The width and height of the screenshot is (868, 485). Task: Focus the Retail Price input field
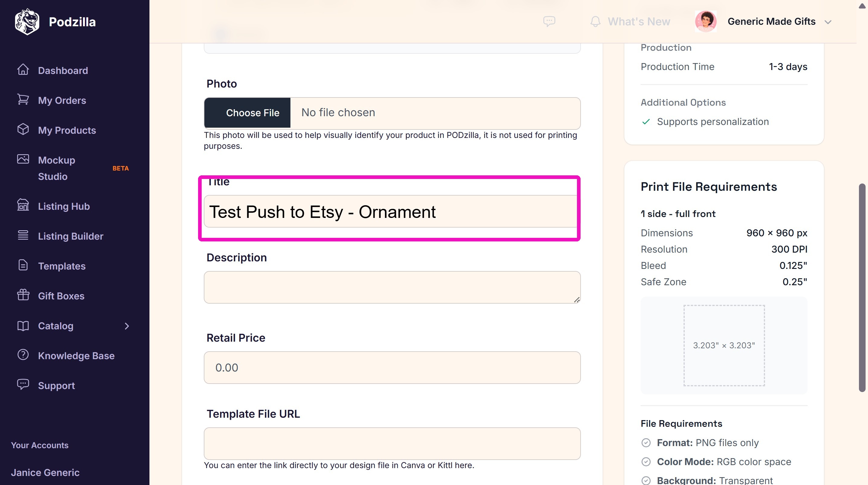point(392,368)
